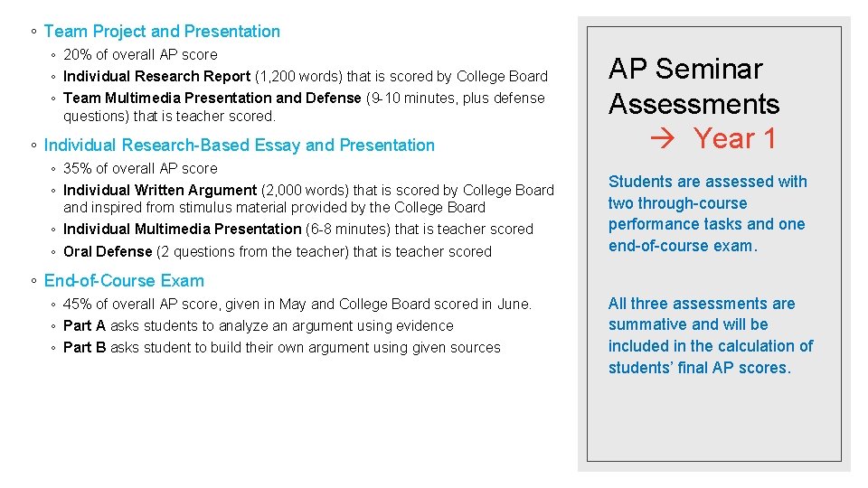This screenshot has height=488, width=868.
Task: Select the Individual Multimedia Presentation bullet text
Action: coord(182,230)
